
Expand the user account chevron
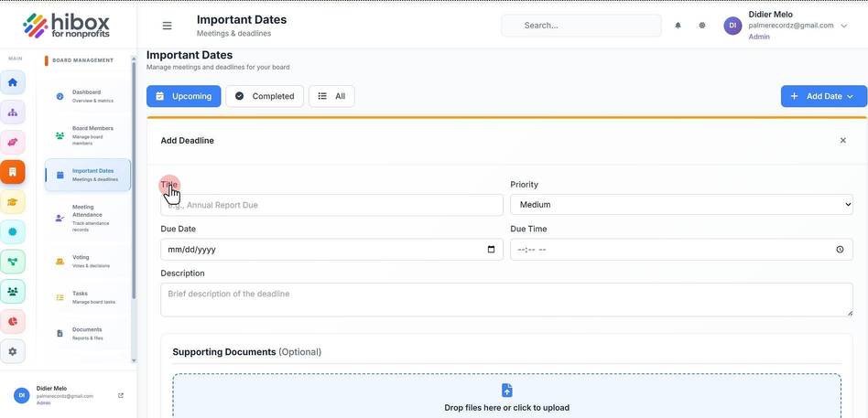pos(844,26)
